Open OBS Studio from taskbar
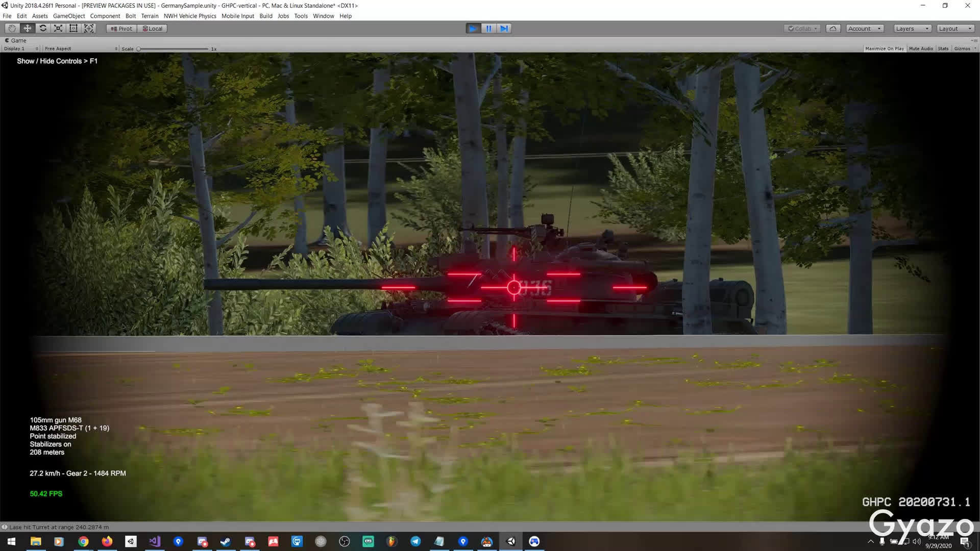Screen dimensions: 980x551 pyautogui.click(x=345, y=541)
